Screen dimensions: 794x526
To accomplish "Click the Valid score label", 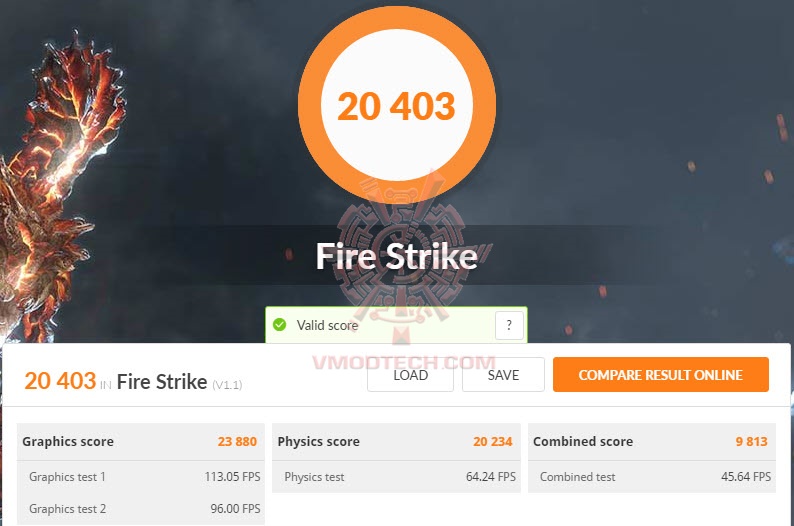I will tap(328, 325).
